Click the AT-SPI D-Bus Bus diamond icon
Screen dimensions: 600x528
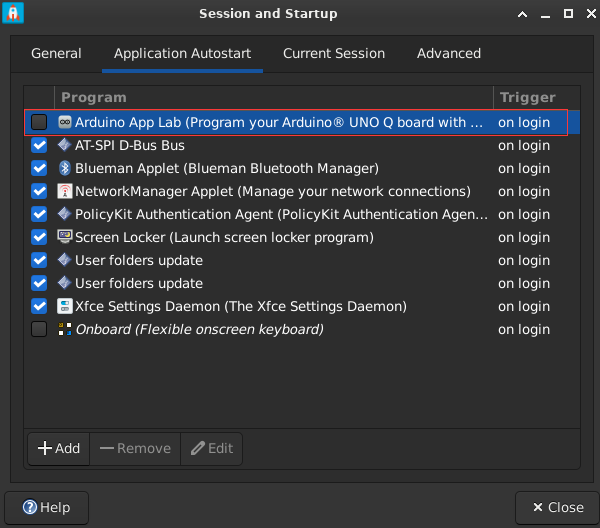[x=65, y=145]
